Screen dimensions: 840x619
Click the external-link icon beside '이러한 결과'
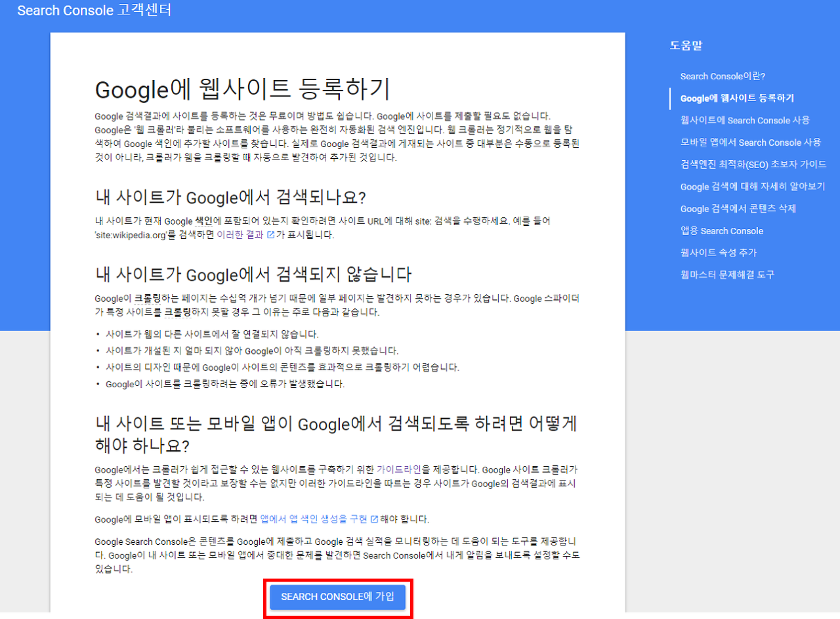click(269, 234)
